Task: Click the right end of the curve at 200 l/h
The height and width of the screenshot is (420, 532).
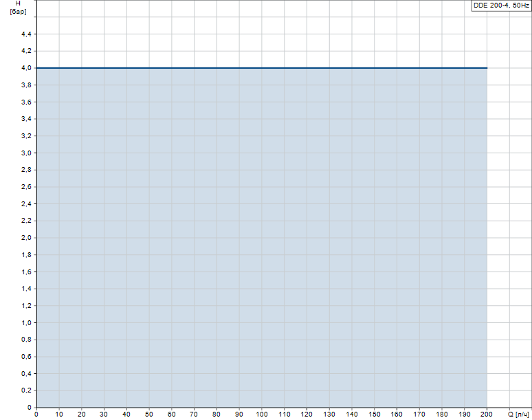Action: point(487,68)
